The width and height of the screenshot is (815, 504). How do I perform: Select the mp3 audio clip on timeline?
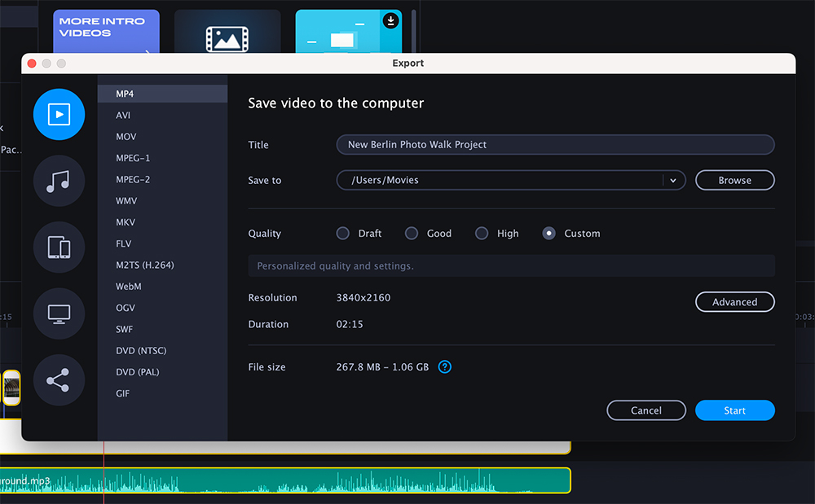285,480
